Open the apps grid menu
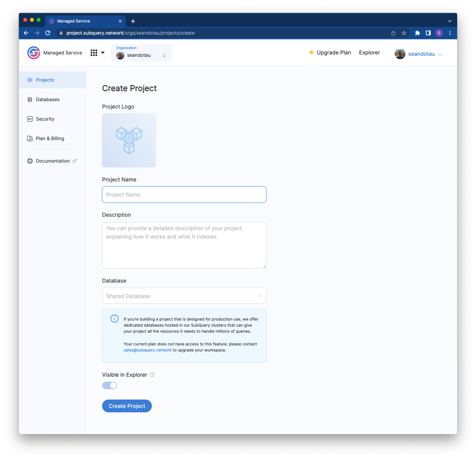The image size is (476, 459). 97,53
